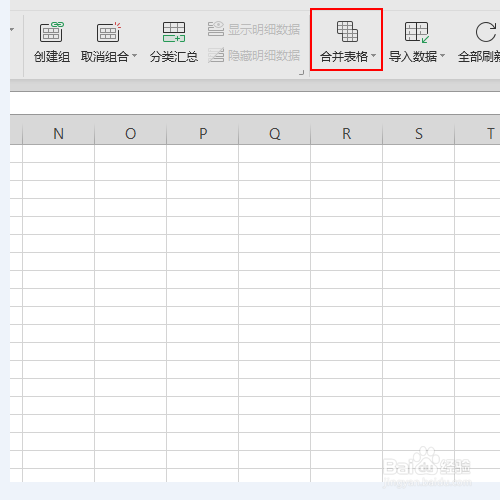Image resolution: width=500 pixels, height=500 pixels.
Task: Expand the 合并表格 dropdown arrow
Action: click(373, 55)
